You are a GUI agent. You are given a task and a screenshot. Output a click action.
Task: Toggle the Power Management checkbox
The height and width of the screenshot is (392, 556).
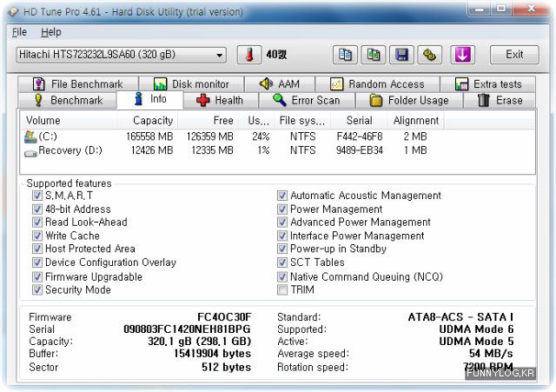(282, 209)
